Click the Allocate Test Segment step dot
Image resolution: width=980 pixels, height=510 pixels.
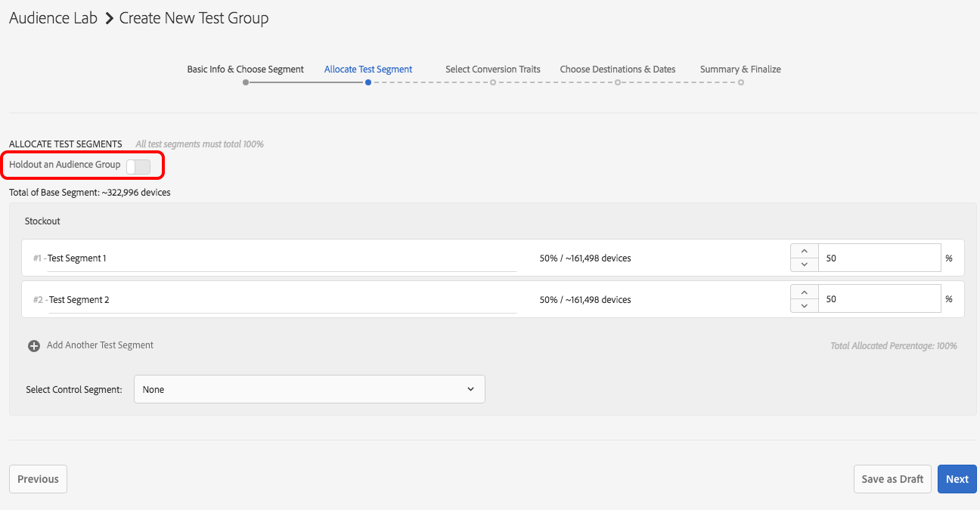coord(367,82)
